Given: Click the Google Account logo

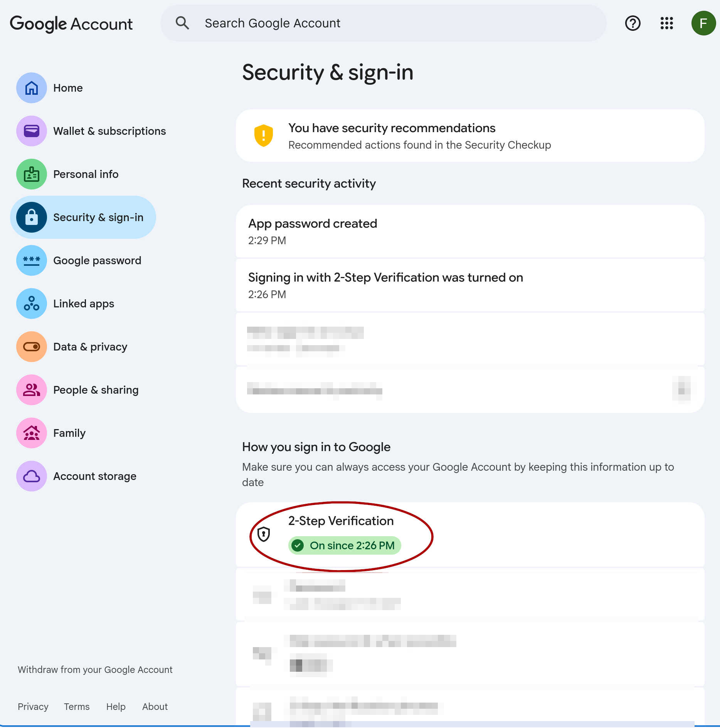Looking at the screenshot, I should pos(71,24).
